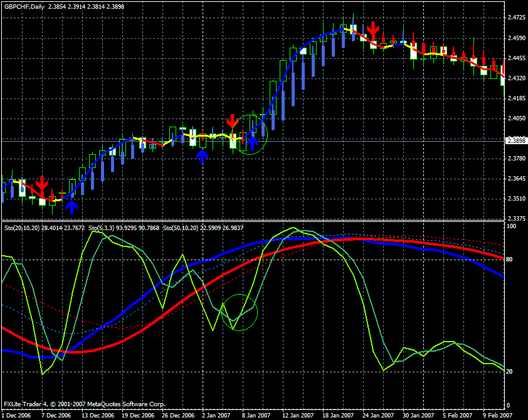
Task: Click the current price tag 2.3898
Action: 517,140
